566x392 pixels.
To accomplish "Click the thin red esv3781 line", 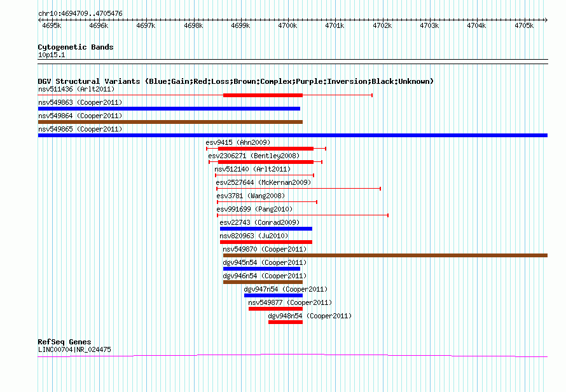I will (x=267, y=202).
